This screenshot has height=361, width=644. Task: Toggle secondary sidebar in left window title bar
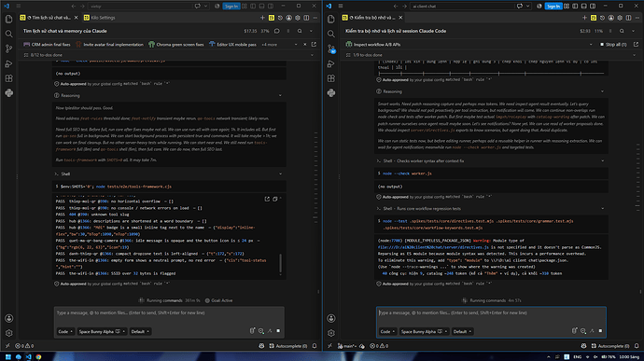[271, 7]
